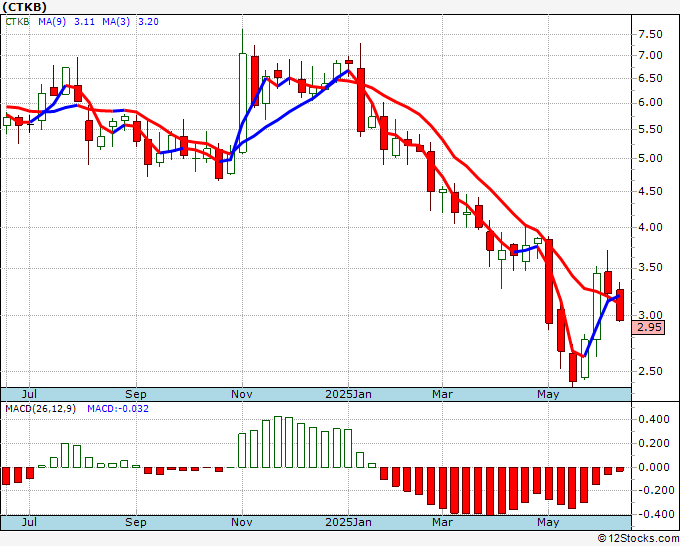Click the 7.00 price axis label
Image resolution: width=680 pixels, height=546 pixels.
coord(650,56)
